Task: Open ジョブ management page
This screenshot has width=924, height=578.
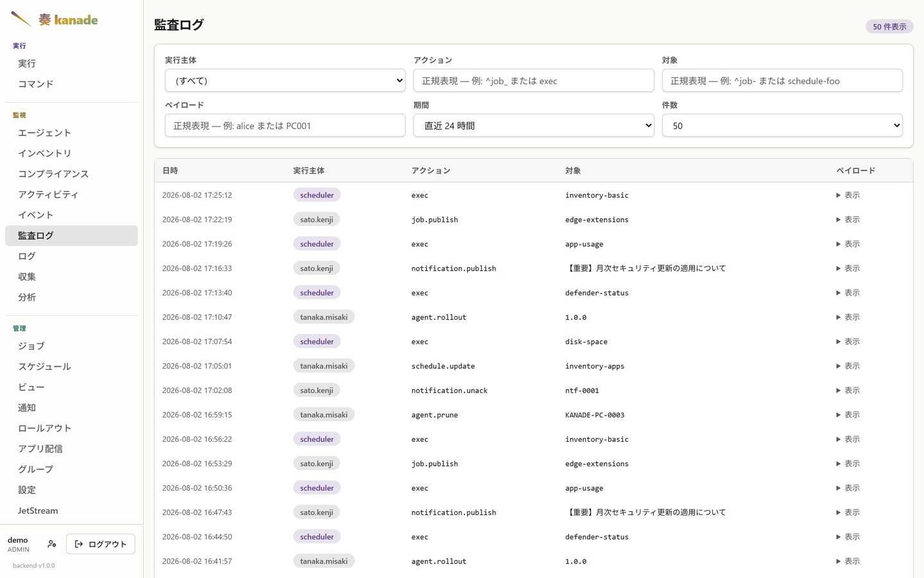Action: [x=71, y=346]
